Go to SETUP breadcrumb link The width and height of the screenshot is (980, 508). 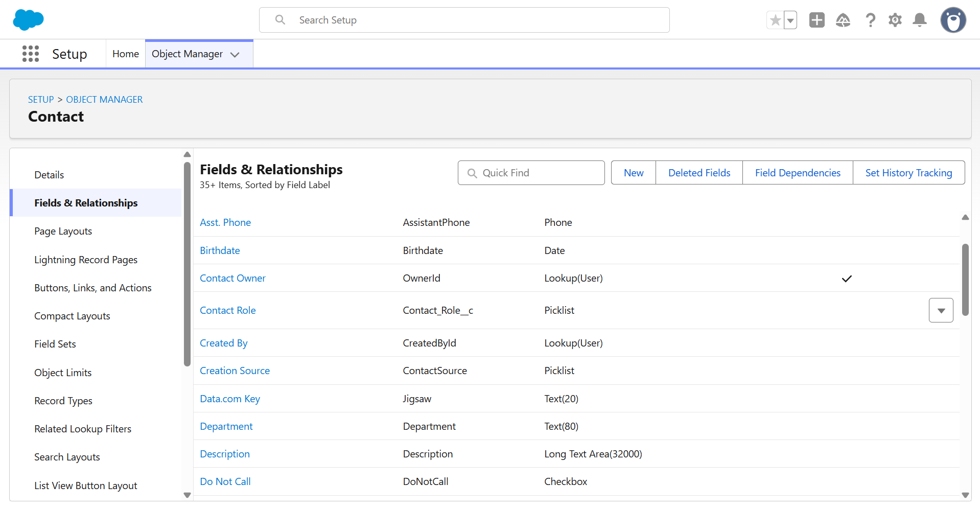(41, 100)
